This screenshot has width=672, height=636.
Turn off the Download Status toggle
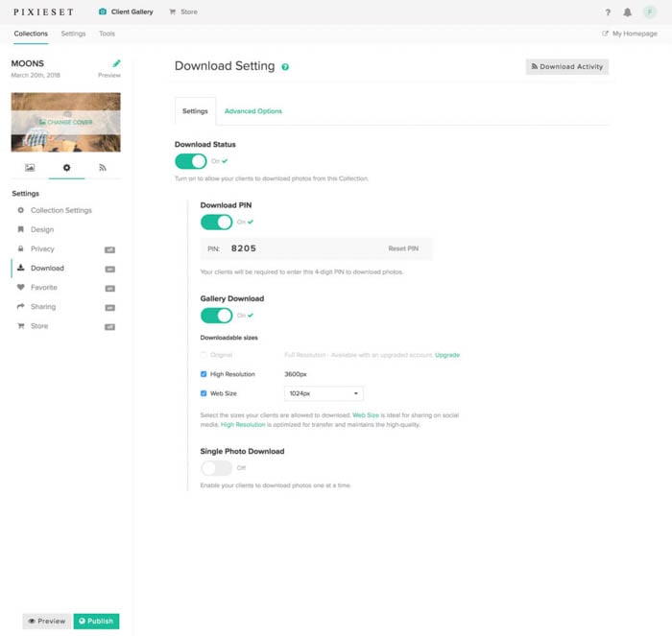click(191, 161)
